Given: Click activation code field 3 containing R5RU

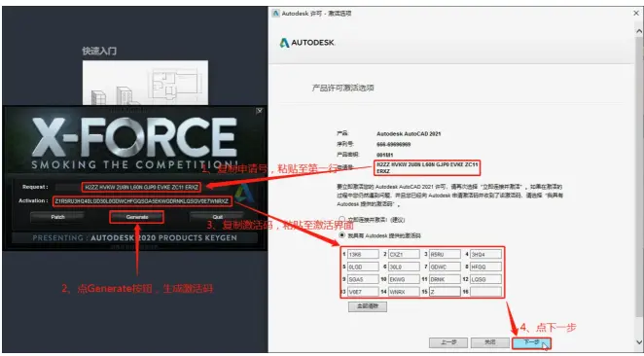Looking at the screenshot, I should [x=445, y=254].
